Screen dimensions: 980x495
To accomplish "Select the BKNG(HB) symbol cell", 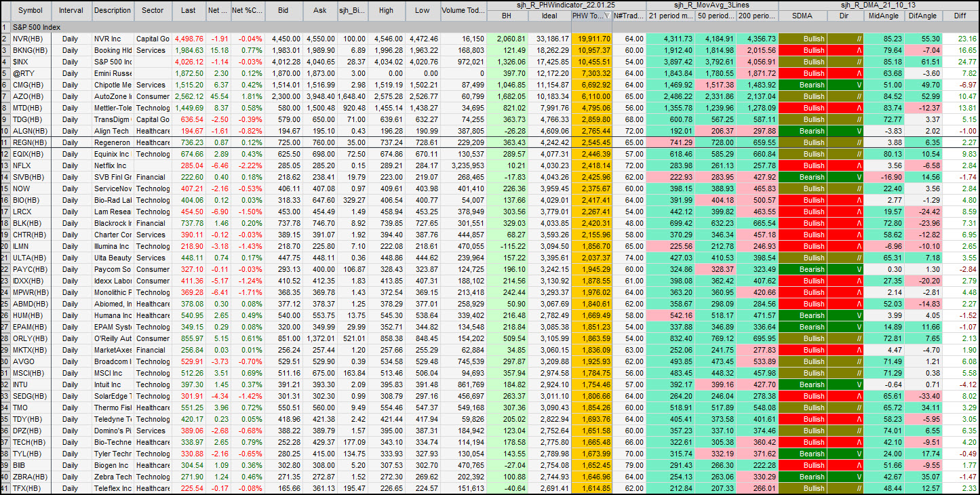I will pos(31,50).
